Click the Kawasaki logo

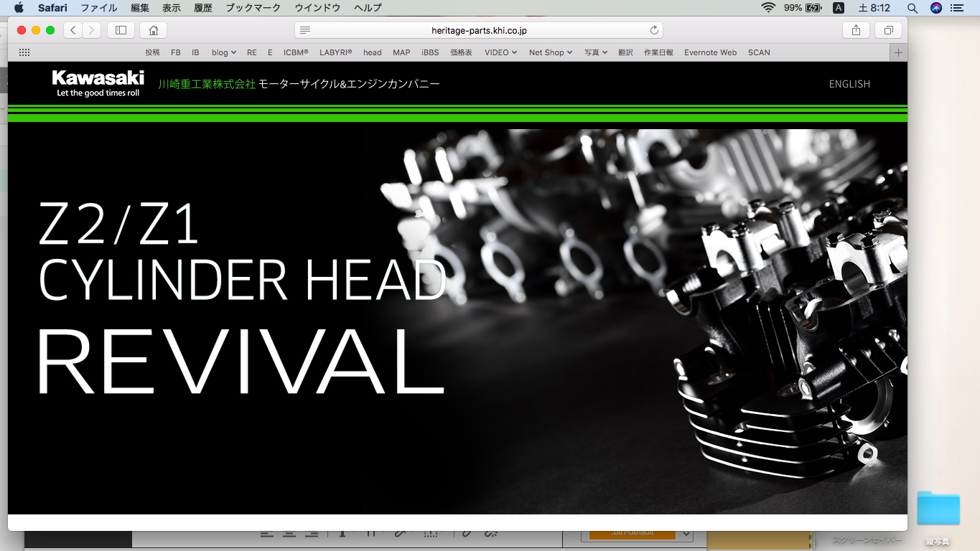click(98, 83)
